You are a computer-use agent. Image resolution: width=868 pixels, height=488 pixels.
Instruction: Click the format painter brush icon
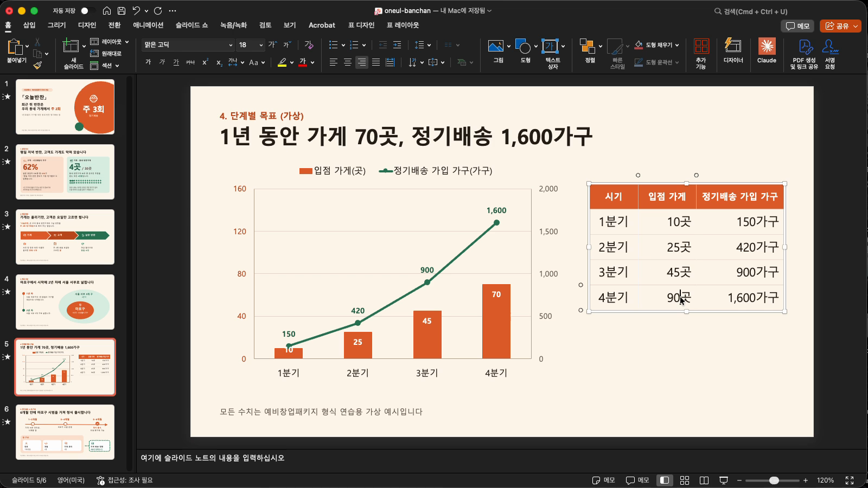click(x=37, y=65)
